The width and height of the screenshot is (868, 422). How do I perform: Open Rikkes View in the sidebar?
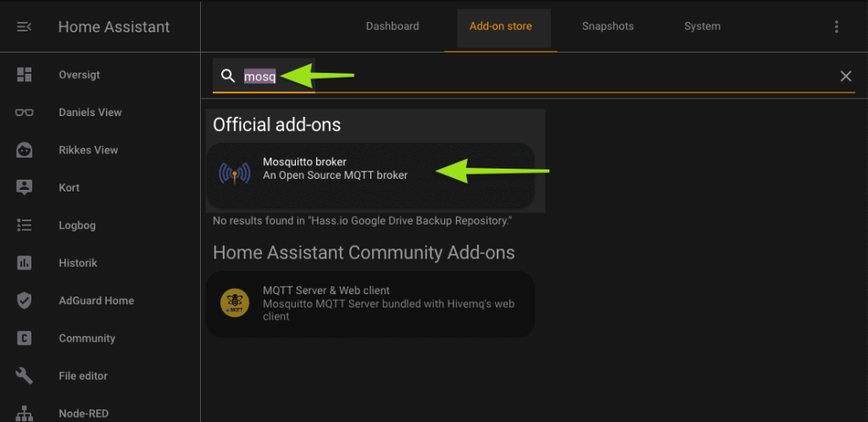[x=100, y=150]
